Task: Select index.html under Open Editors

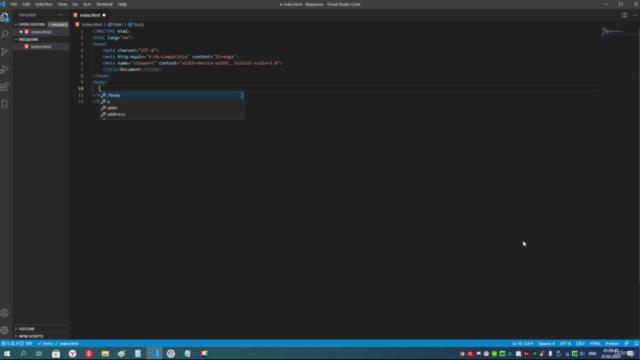Action: [x=41, y=32]
